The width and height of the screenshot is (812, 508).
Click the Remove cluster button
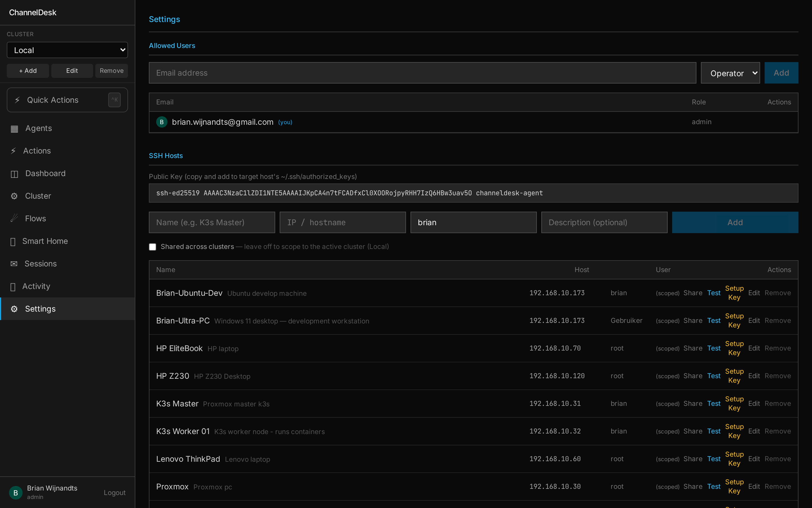[112, 71]
